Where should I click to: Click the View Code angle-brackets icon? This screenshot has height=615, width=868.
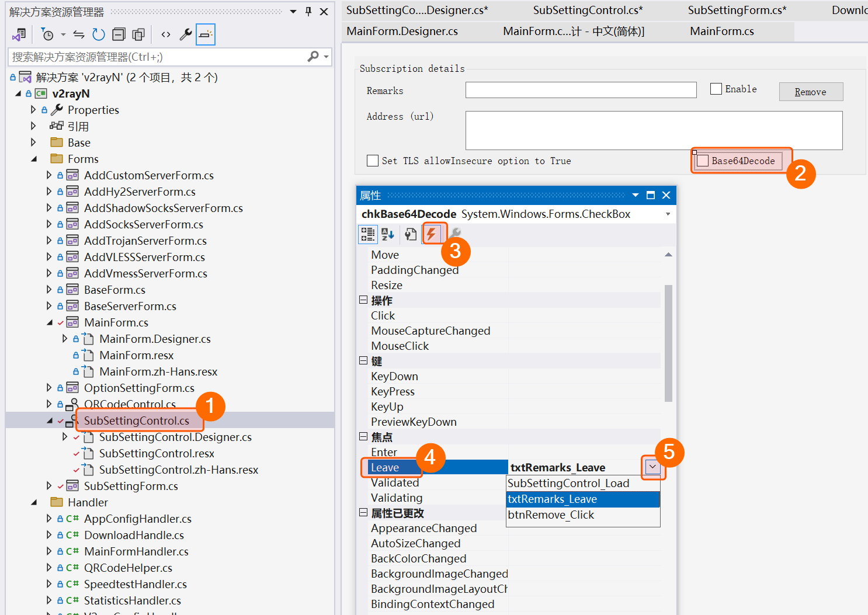coord(166,35)
